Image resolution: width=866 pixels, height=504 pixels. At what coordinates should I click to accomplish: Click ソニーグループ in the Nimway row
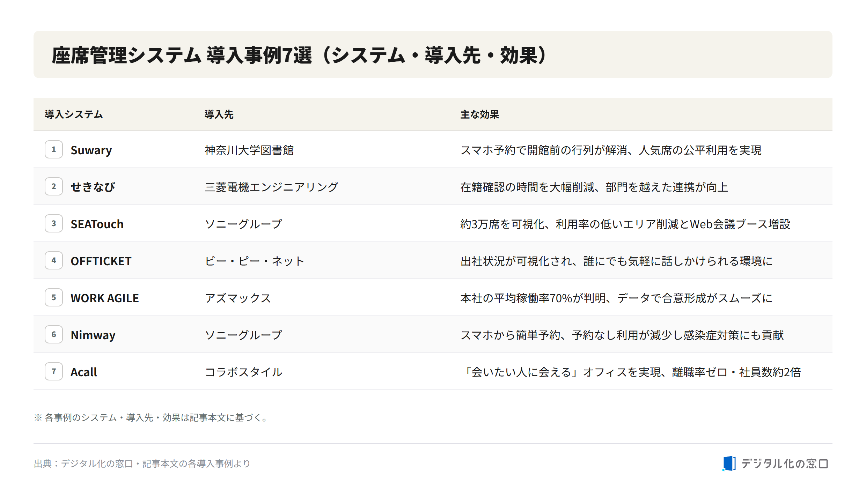(x=243, y=335)
